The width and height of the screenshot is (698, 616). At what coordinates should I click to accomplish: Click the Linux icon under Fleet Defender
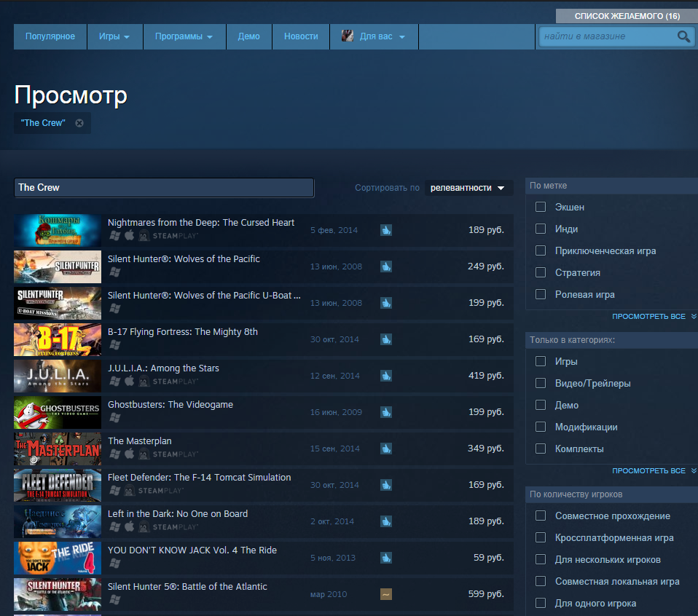[129, 491]
